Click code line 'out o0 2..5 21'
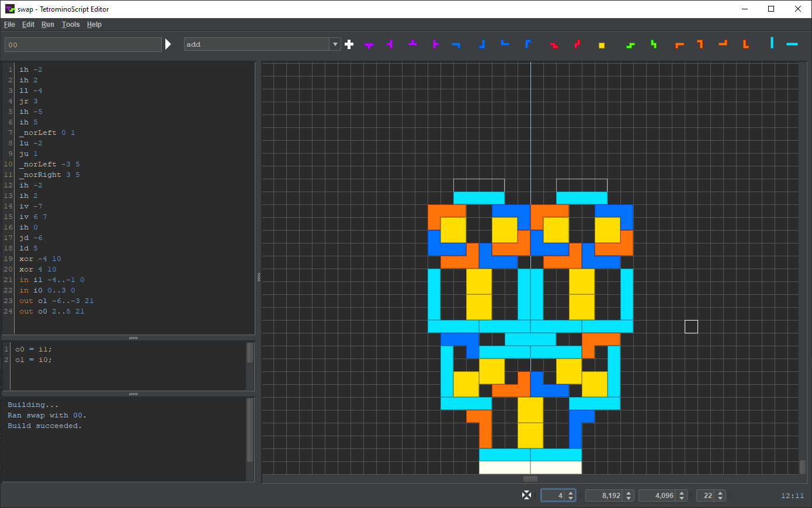This screenshot has width=812, height=508. tap(51, 311)
